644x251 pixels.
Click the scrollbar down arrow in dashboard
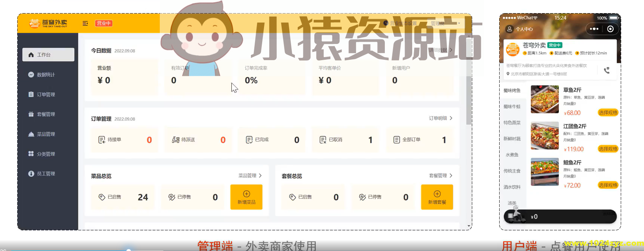469,226
